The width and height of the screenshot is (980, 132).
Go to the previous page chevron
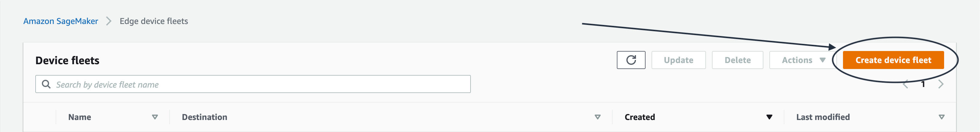[906, 84]
